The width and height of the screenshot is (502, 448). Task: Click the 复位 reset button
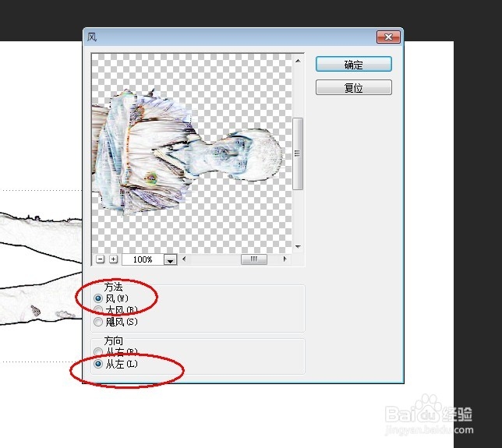click(353, 87)
